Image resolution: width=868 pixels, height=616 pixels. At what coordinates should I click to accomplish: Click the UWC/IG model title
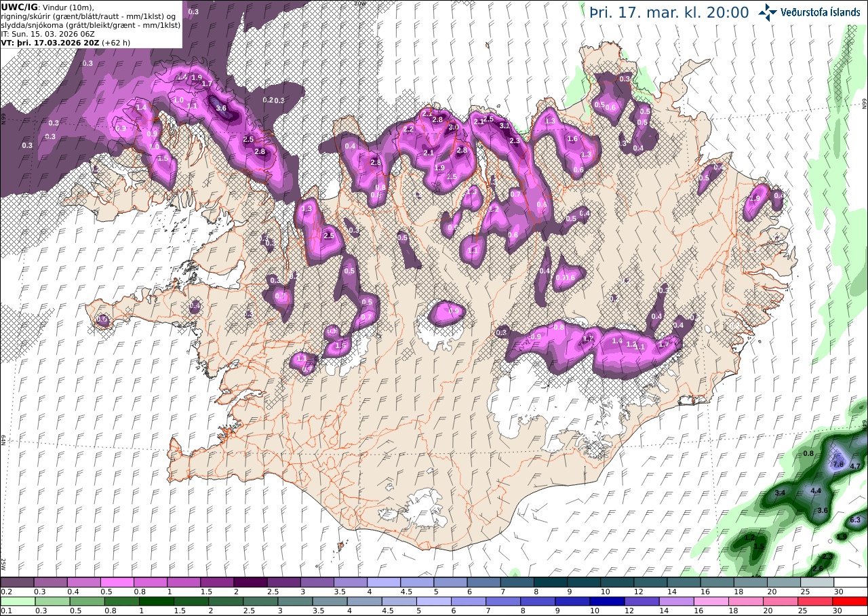(20, 7)
